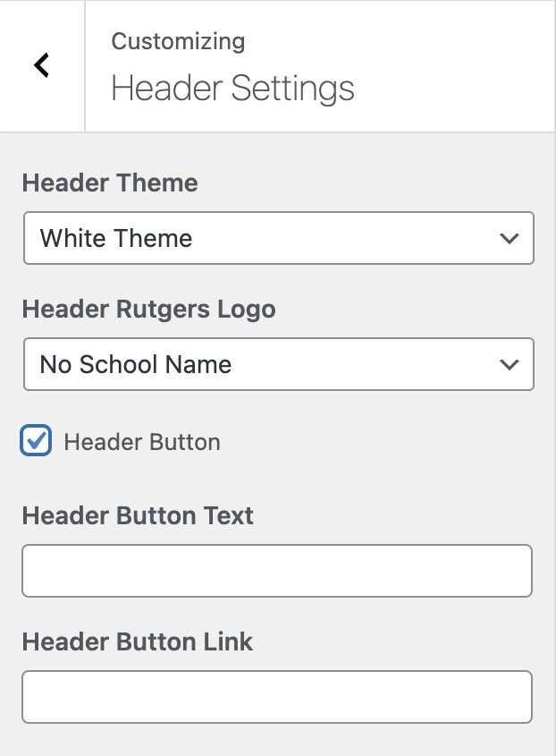Open the Header Theme dropdown
556x756 pixels.
pos(278,238)
